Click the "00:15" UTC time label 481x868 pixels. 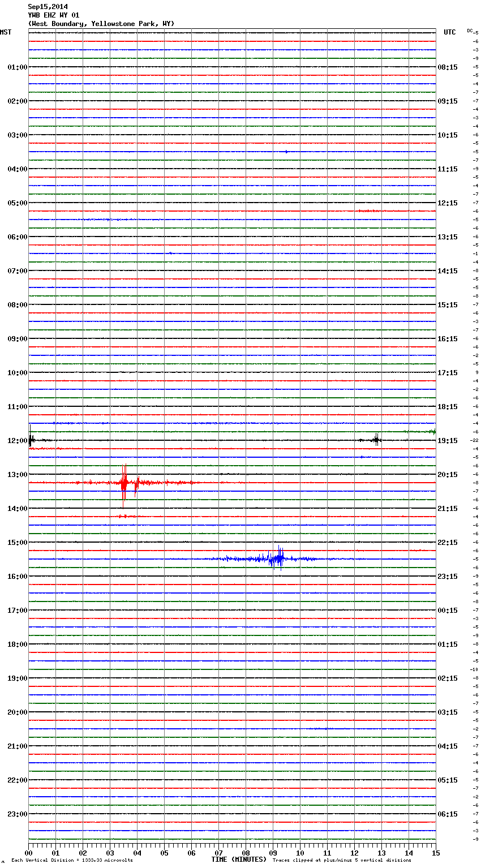[x=448, y=611]
